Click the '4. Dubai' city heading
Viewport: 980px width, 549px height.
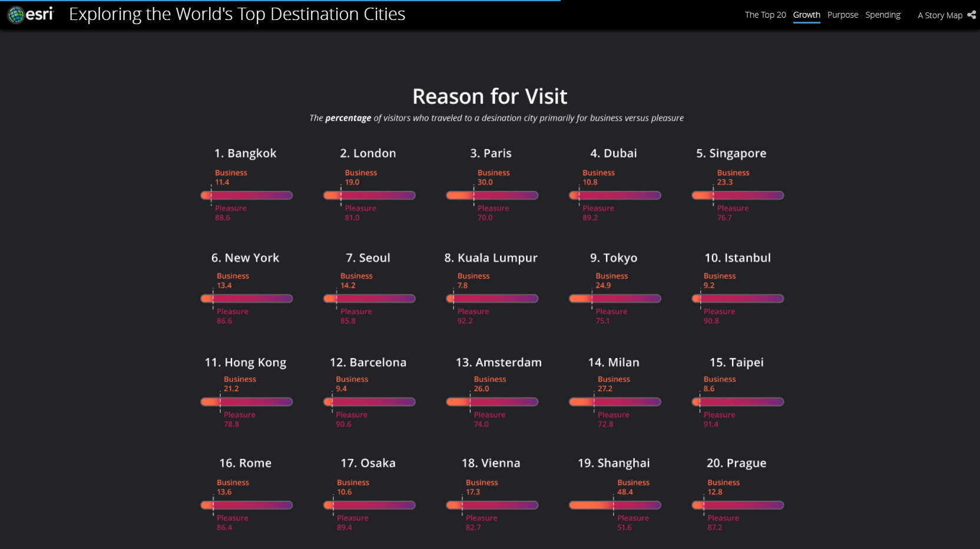click(614, 153)
